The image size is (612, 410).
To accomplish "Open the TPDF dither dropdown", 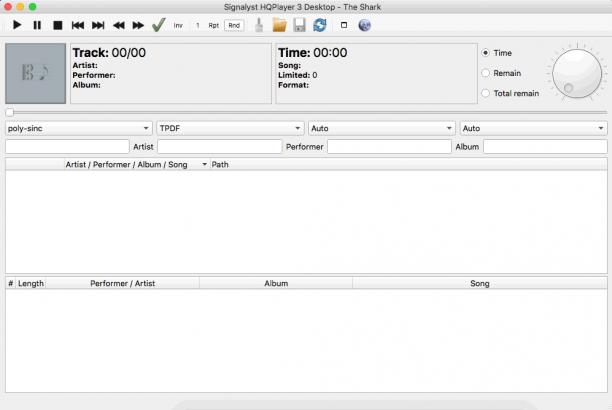I will 230,128.
